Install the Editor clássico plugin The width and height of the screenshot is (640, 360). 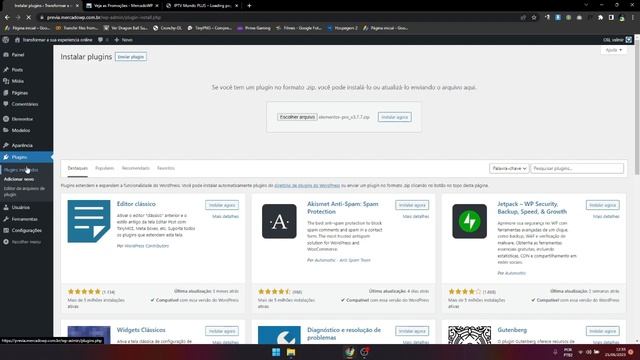(x=222, y=205)
